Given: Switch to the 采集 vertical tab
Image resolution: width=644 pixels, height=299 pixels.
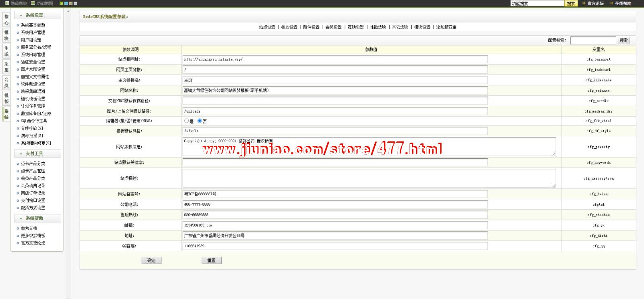Looking at the screenshot, I should (x=6, y=67).
